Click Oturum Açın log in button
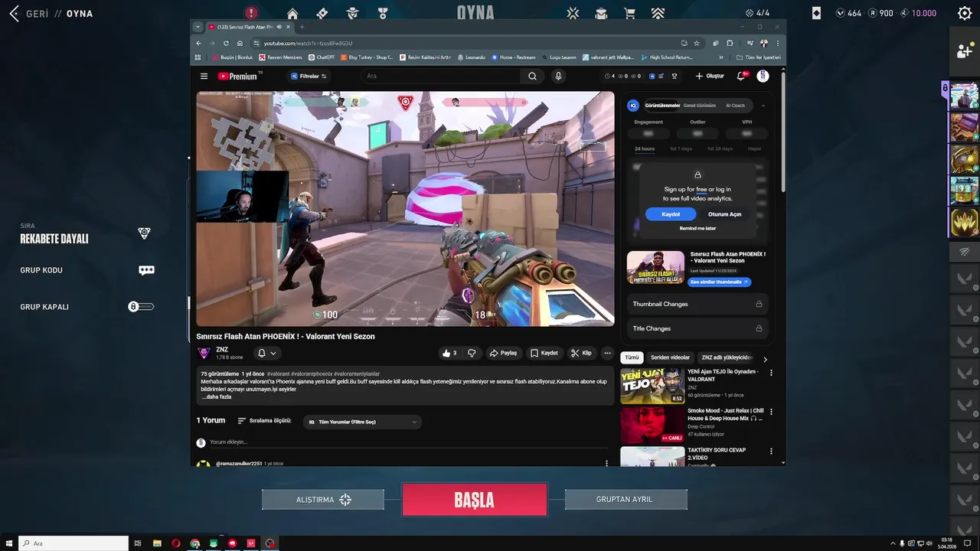This screenshot has height=551, width=980. [x=724, y=214]
